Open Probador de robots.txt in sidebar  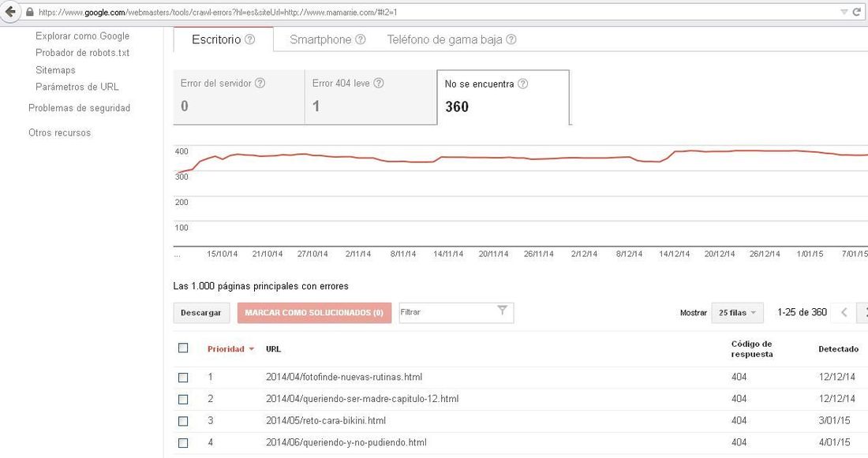tap(83, 53)
